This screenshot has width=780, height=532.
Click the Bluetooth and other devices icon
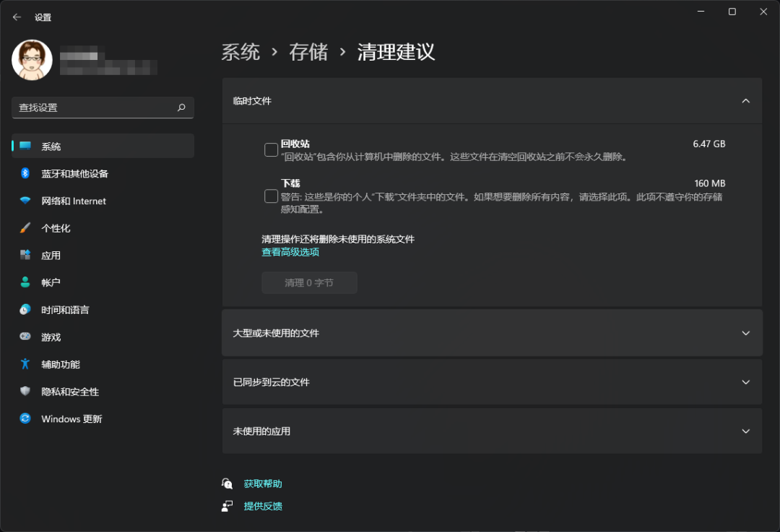point(25,173)
